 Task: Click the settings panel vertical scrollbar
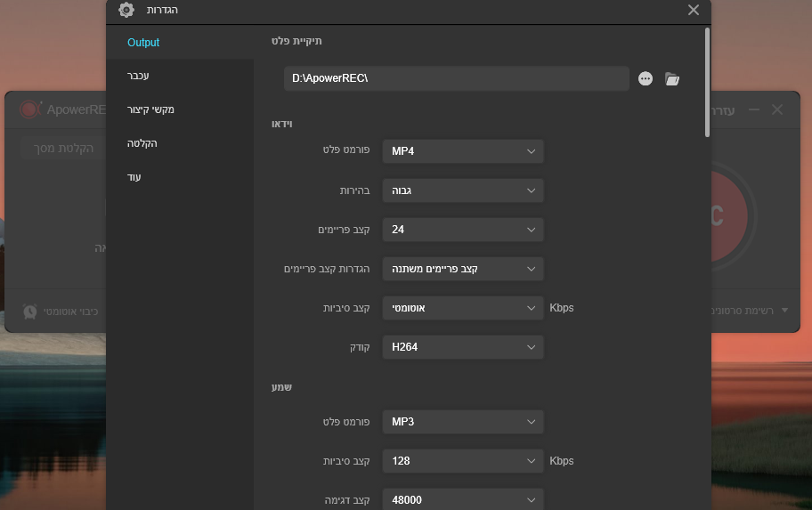pos(707,80)
